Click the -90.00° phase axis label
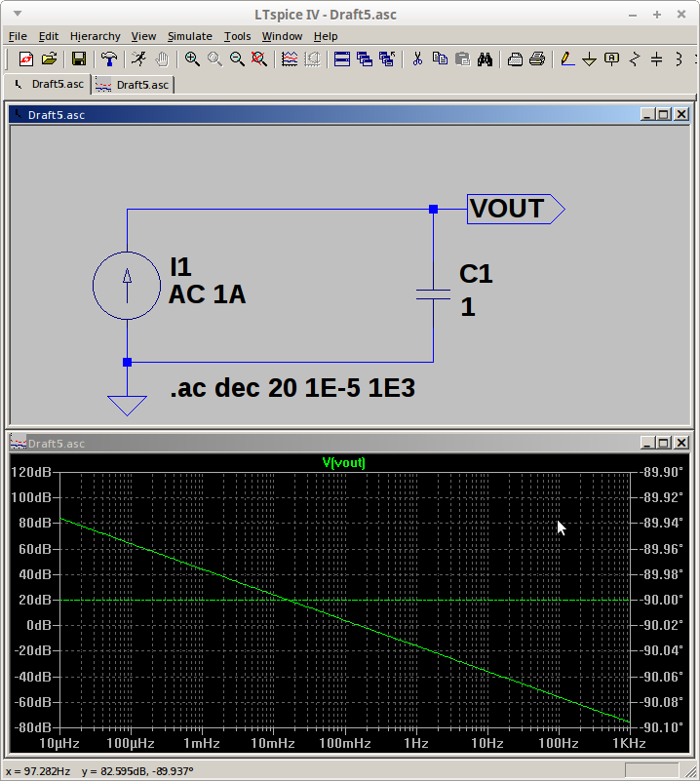 click(662, 600)
